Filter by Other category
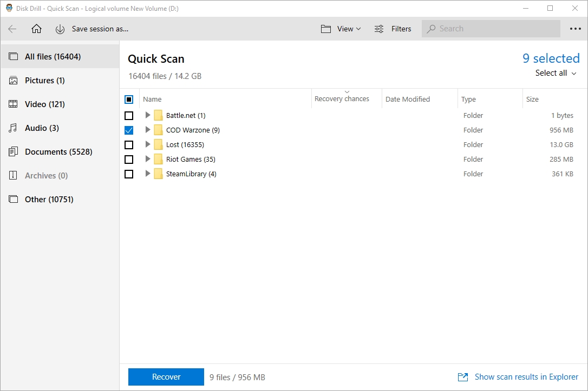Viewport: 588px width, 391px height. pos(60,199)
